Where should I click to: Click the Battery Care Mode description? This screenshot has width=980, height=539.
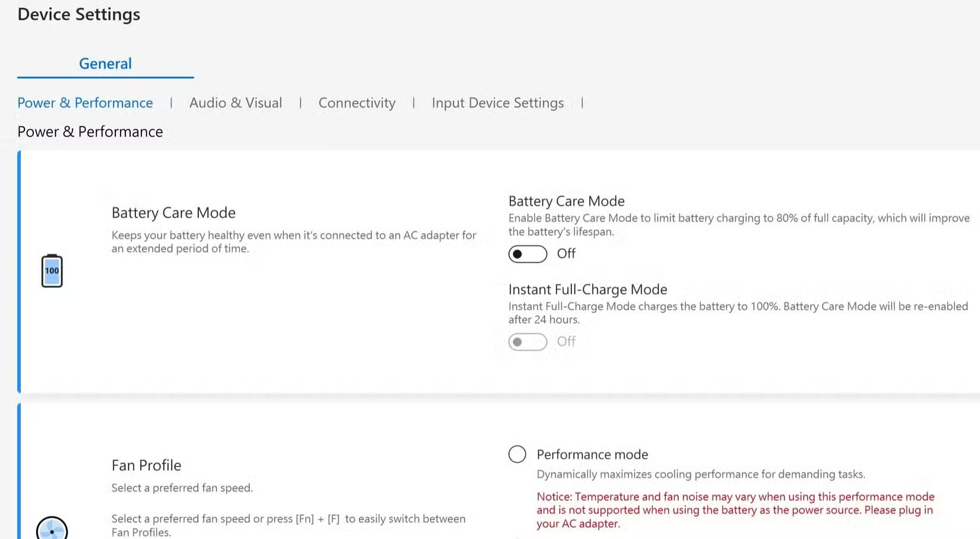pyautogui.click(x=293, y=242)
